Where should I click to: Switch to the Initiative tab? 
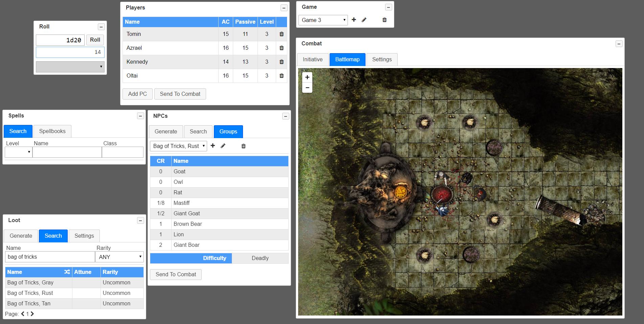tap(313, 60)
